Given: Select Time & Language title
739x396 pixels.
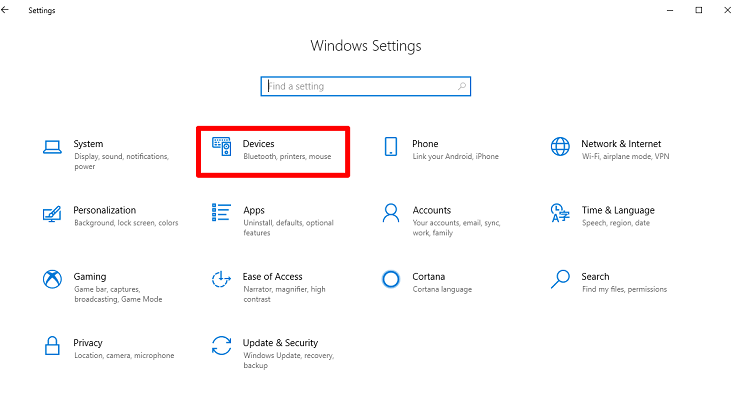Looking at the screenshot, I should point(617,210).
